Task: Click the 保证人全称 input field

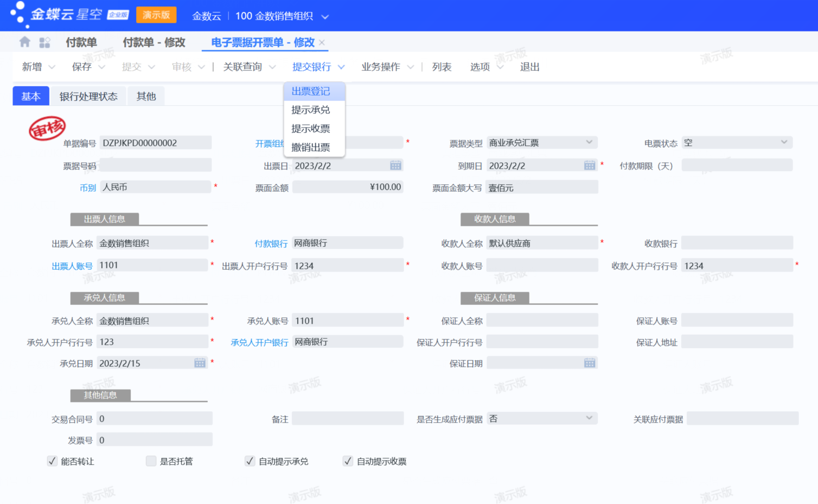Action: point(542,321)
